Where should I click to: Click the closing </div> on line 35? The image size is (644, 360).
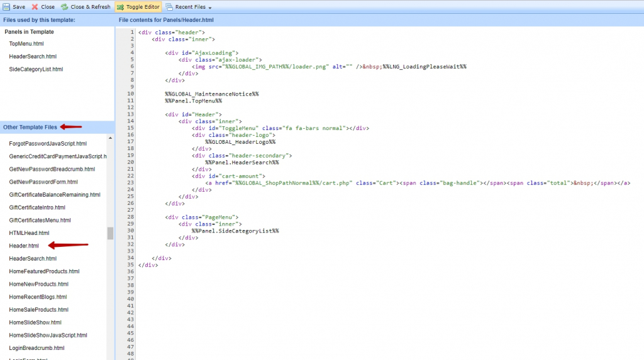(x=148, y=265)
